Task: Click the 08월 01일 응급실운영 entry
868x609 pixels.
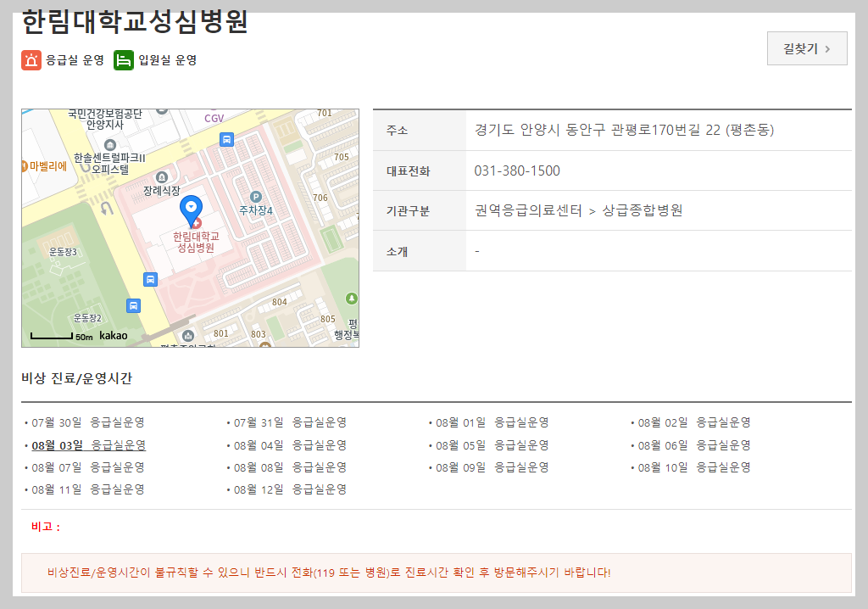Action: coord(492,422)
